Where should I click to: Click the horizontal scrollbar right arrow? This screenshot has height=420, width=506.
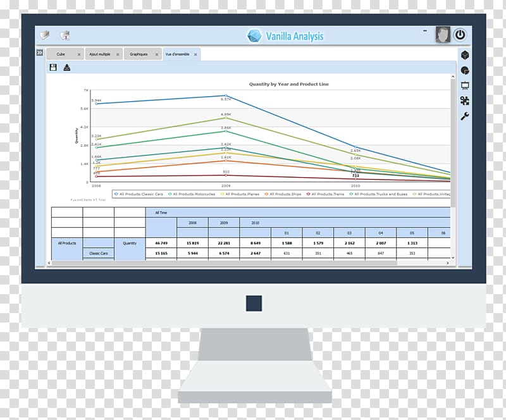448,263
